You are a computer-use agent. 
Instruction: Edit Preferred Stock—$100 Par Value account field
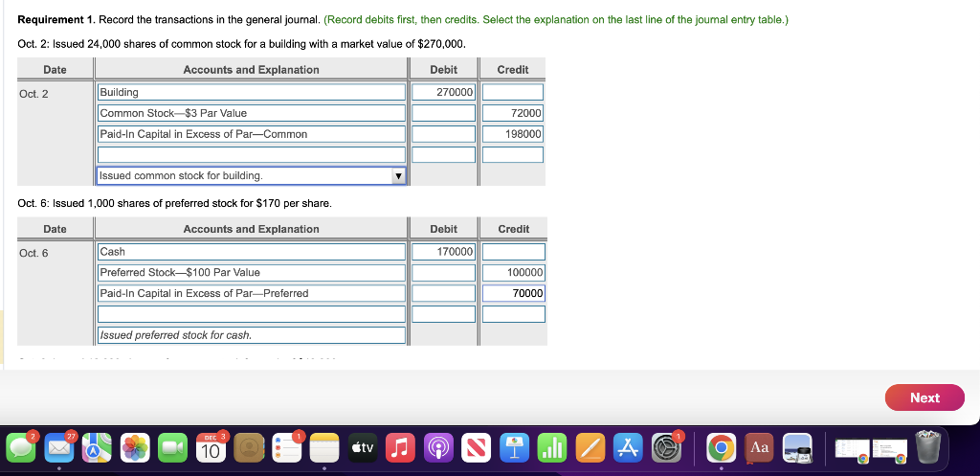252,273
